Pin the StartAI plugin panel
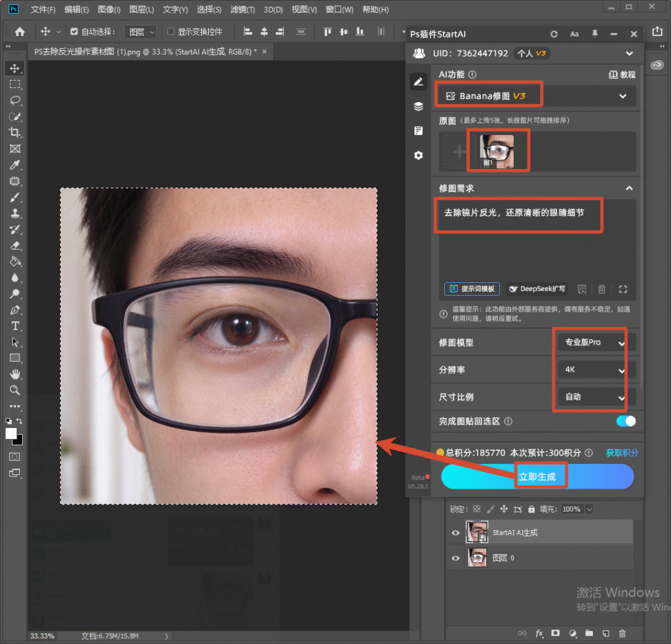 [x=595, y=34]
